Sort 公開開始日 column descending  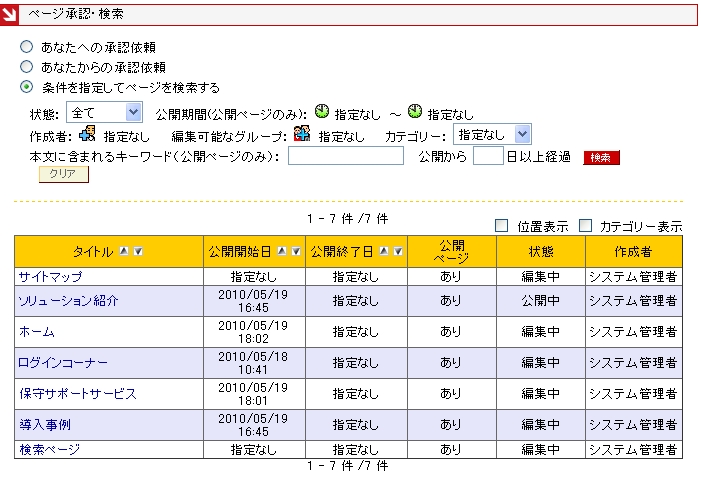click(296, 251)
